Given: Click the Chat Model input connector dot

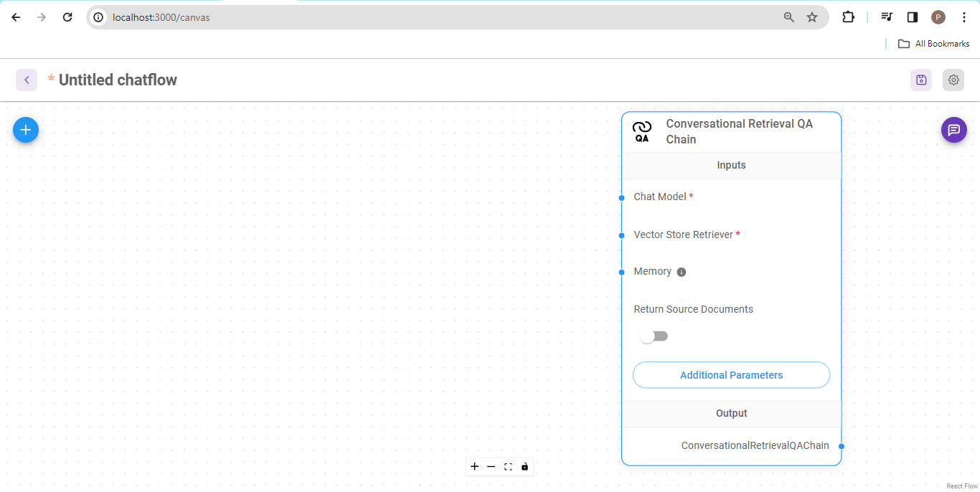Looking at the screenshot, I should click(622, 197).
